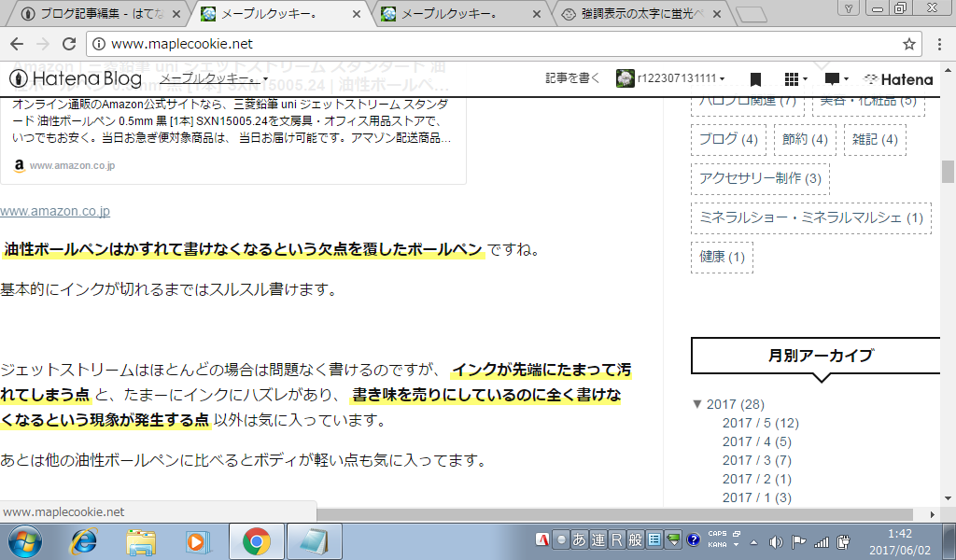Click the vertical scrollbar down arrow
This screenshot has width=956, height=560.
coord(948,498)
